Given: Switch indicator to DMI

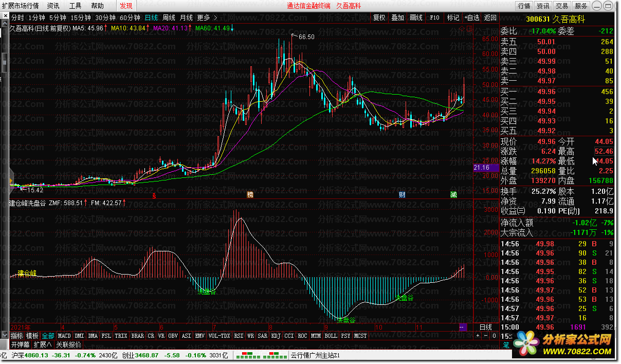Looking at the screenshot, I should pos(79,336).
